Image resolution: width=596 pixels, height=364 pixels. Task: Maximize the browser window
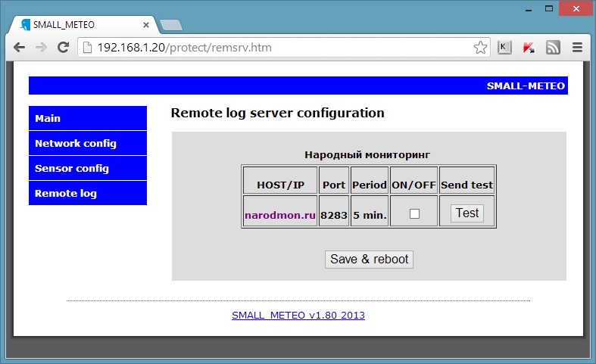tap(549, 8)
